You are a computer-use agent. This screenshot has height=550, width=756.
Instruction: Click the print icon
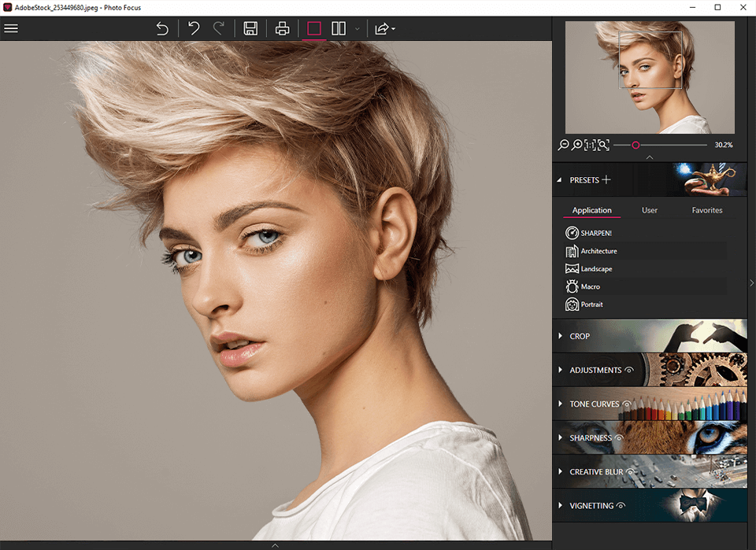pos(282,28)
